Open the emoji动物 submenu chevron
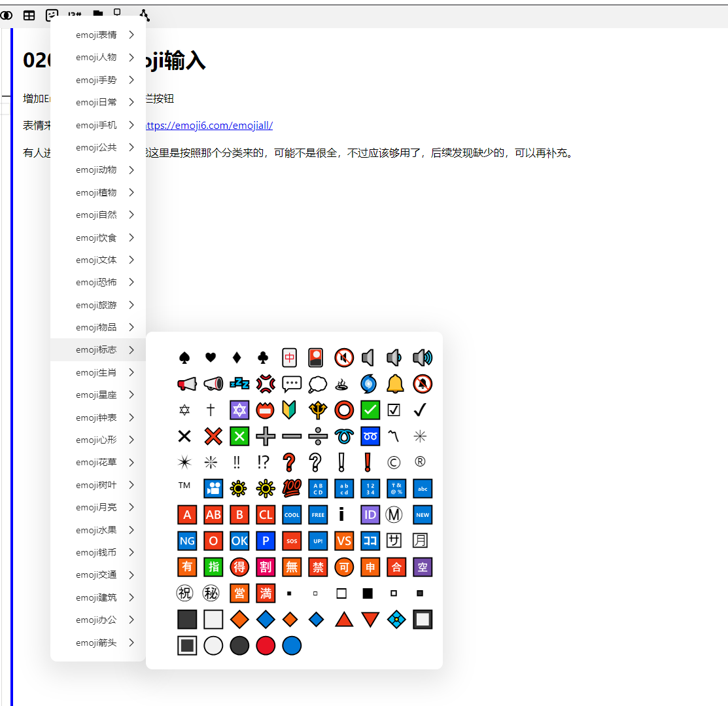This screenshot has width=728, height=706. (x=131, y=170)
